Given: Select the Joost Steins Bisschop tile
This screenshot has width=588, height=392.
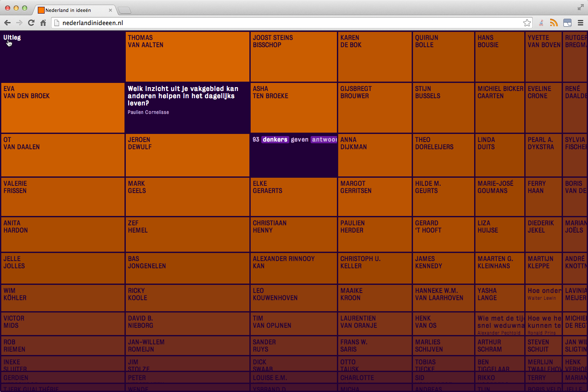Looking at the screenshot, I should click(x=294, y=57).
